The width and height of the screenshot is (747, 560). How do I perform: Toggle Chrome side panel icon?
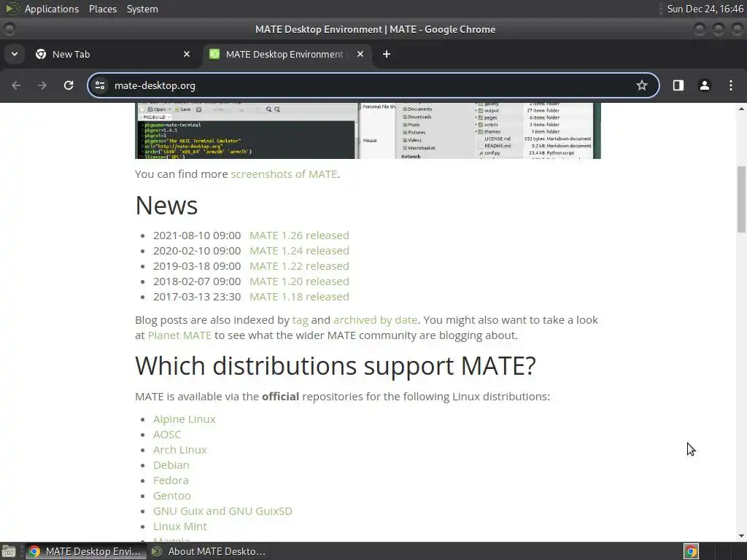pyautogui.click(x=678, y=85)
